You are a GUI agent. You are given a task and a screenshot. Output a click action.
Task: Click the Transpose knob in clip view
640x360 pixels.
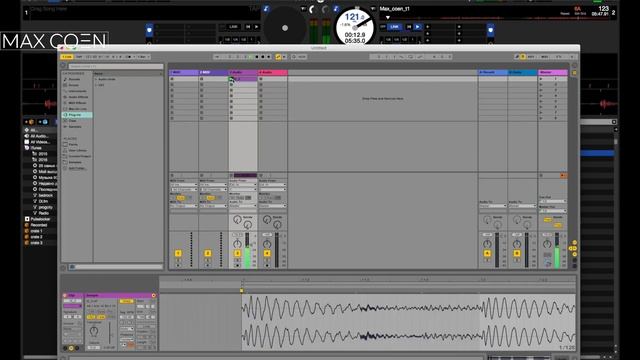[94, 331]
